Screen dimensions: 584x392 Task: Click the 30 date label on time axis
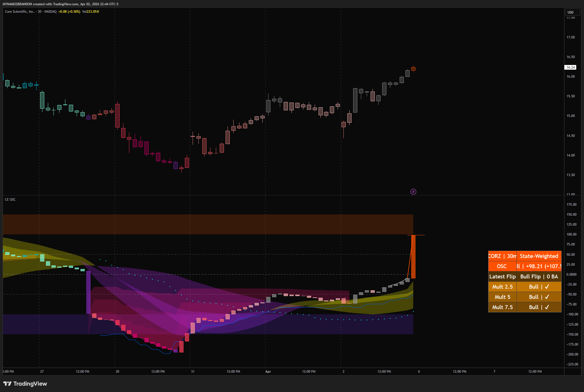click(x=117, y=371)
